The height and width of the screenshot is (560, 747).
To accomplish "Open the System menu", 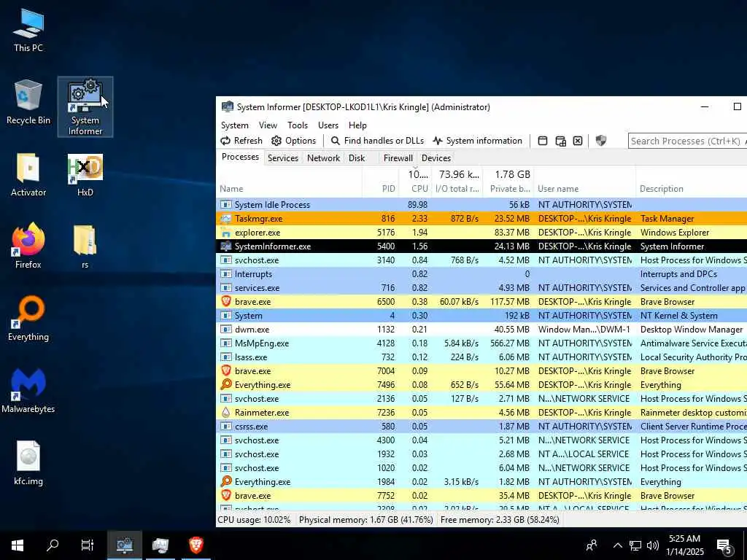I will [234, 125].
